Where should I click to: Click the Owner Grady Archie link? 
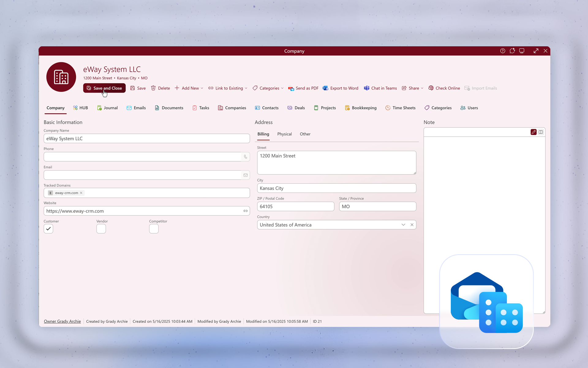(x=62, y=321)
